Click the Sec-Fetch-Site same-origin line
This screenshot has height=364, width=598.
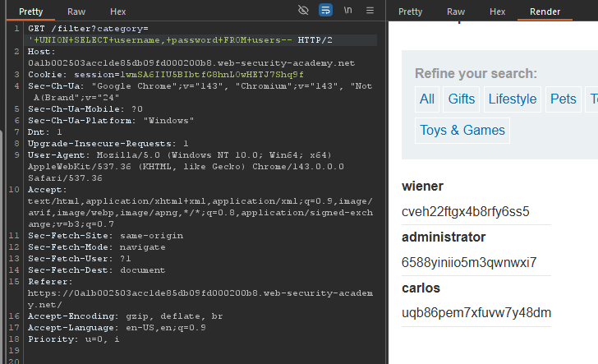click(x=105, y=236)
